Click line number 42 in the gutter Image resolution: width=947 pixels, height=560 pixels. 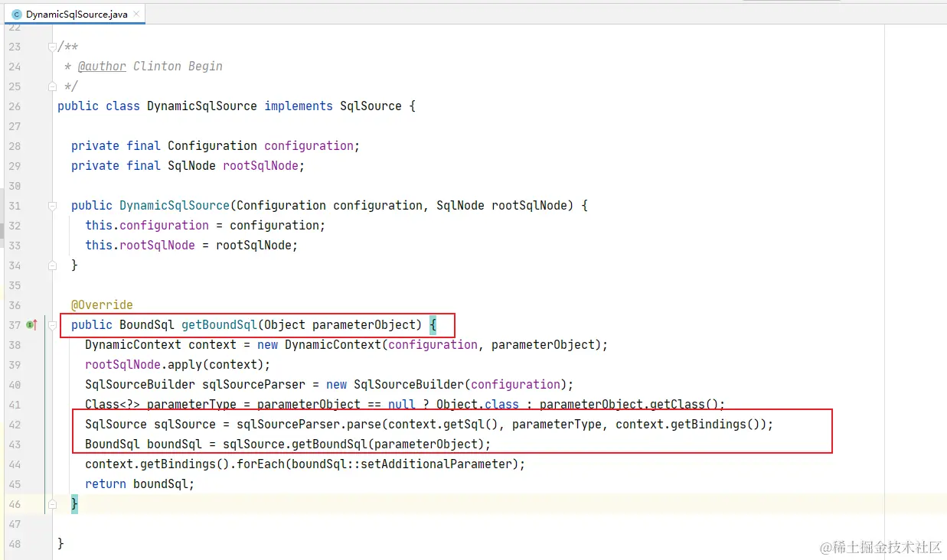pyautogui.click(x=15, y=425)
